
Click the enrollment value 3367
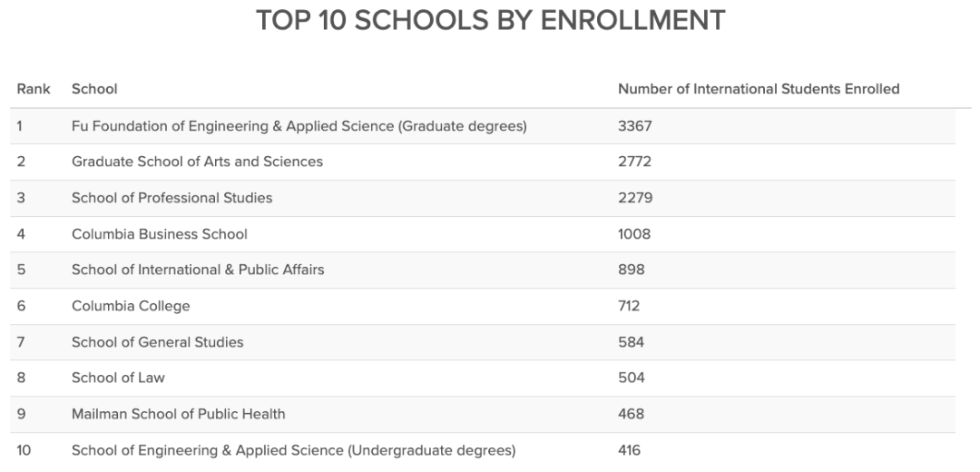635,126
